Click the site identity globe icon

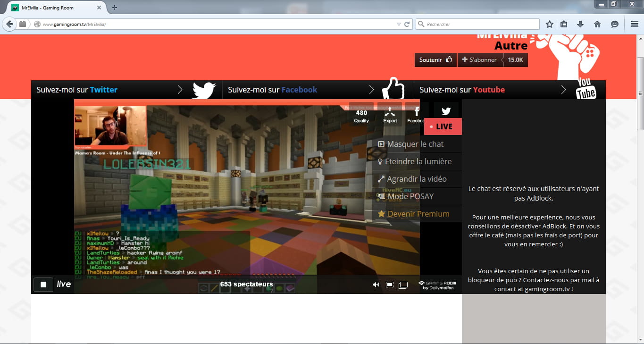click(x=37, y=24)
